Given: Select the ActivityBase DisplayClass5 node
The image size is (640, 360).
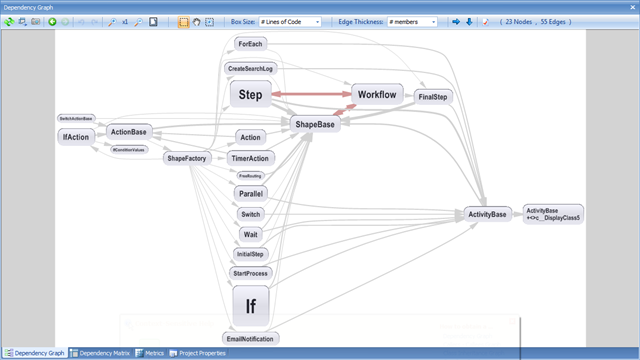Looking at the screenshot, I should pos(553,214).
